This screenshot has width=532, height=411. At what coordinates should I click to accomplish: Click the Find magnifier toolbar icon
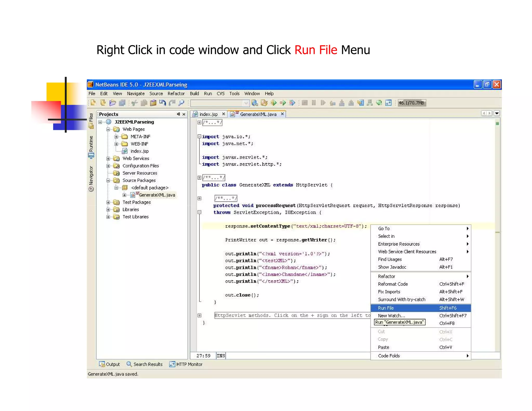181,103
